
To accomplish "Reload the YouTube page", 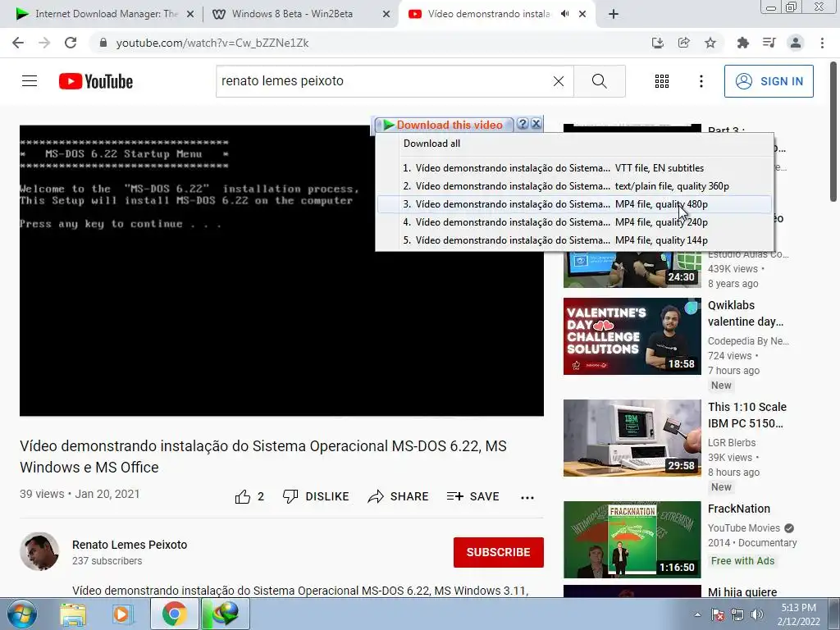I will click(71, 43).
